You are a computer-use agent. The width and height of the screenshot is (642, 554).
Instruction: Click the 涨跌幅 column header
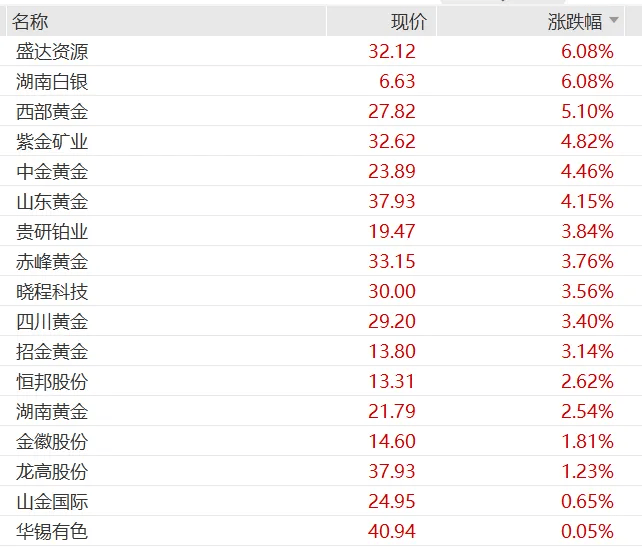575,21
